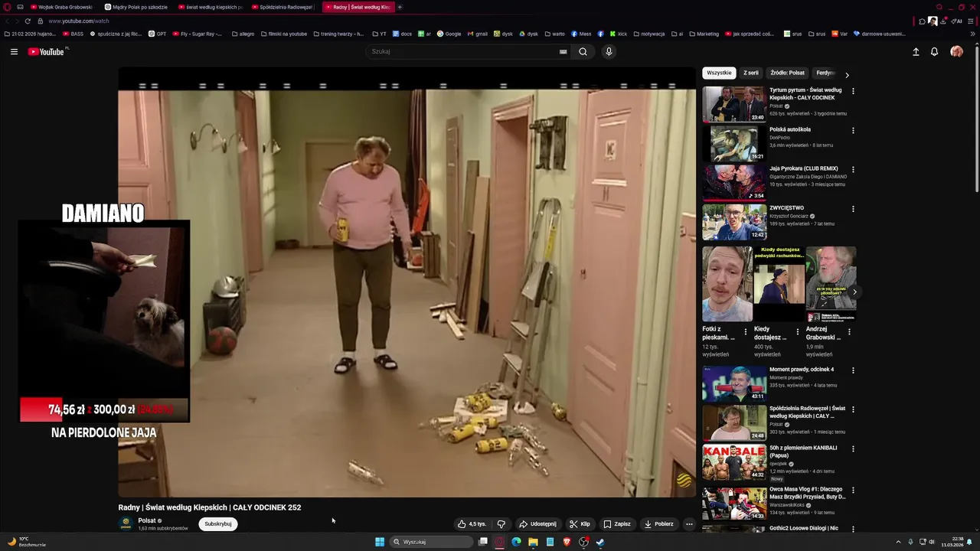The image size is (980, 551).
Task: Open Tyrtum pyrtum episode thumbnail
Action: (734, 104)
